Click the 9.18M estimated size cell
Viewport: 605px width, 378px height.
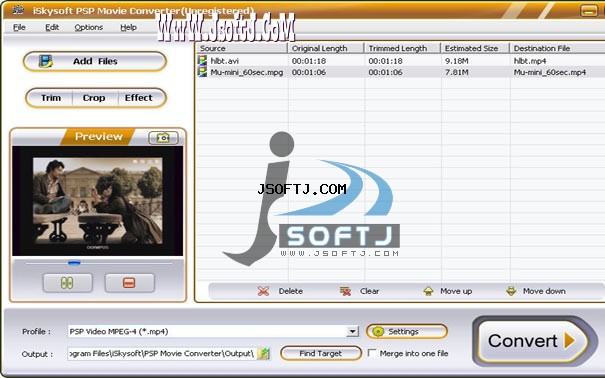coord(456,61)
